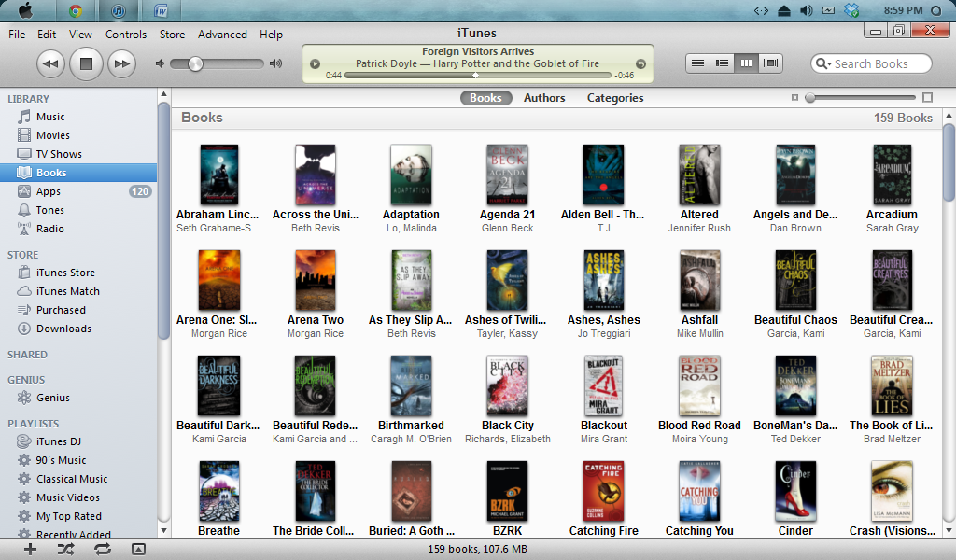This screenshot has height=560, width=956.
Task: Click the maximum volume speaker icon
Action: point(276,63)
